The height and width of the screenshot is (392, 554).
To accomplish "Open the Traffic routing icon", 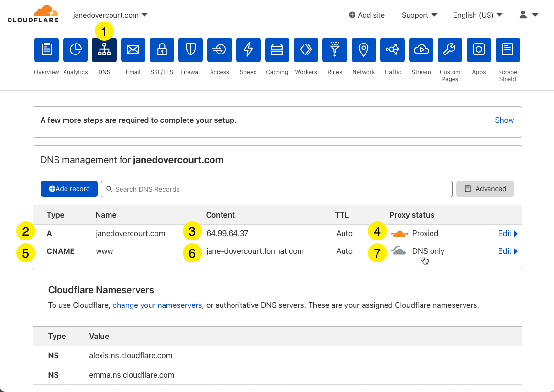I will (392, 50).
